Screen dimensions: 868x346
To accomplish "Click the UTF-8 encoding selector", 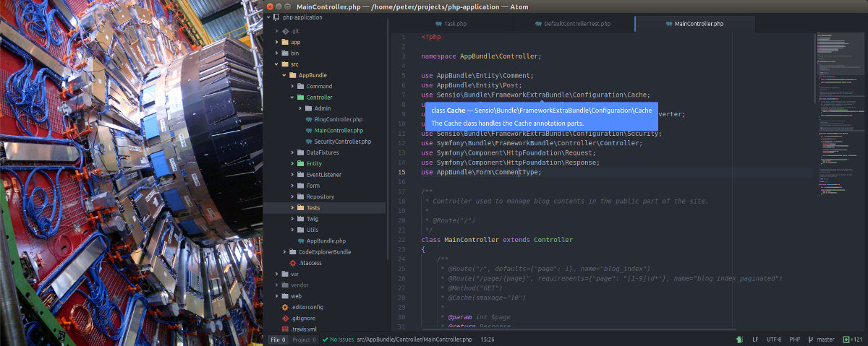I will point(774,339).
